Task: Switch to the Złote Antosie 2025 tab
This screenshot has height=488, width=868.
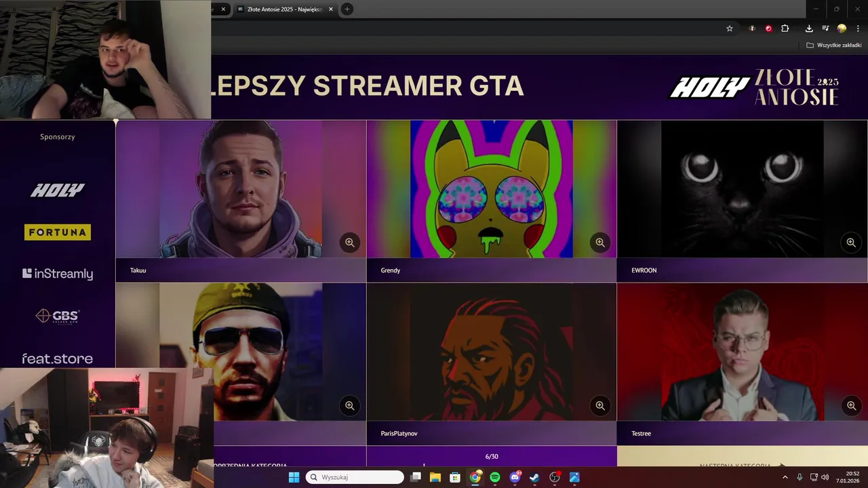Action: (x=284, y=9)
